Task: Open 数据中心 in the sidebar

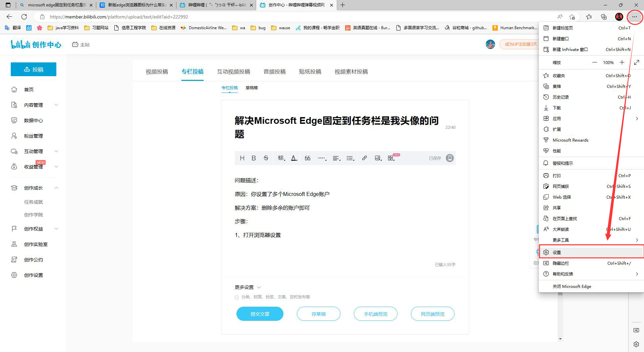Action: (34, 120)
